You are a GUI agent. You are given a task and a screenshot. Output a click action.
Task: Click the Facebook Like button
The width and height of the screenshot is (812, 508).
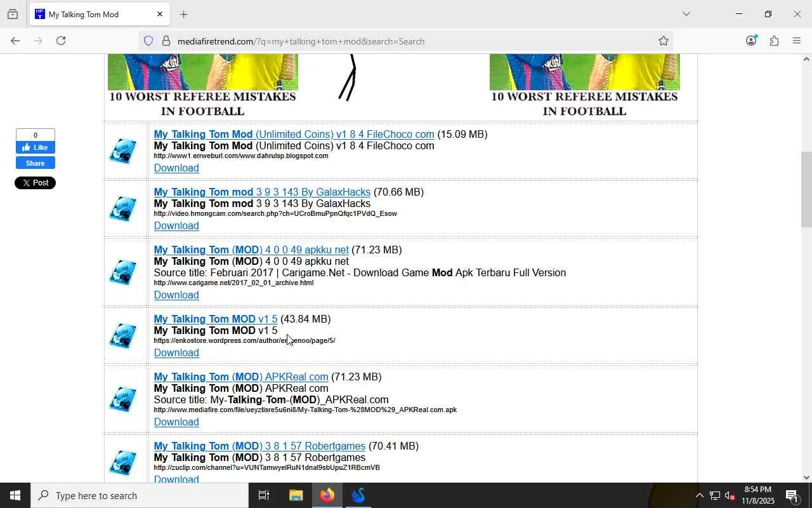tap(36, 147)
